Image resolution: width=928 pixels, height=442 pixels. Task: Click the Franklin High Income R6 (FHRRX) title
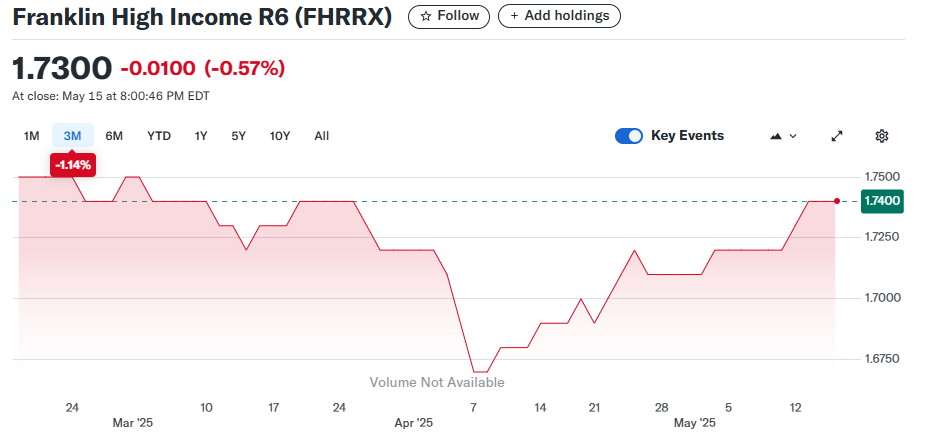[x=202, y=17]
